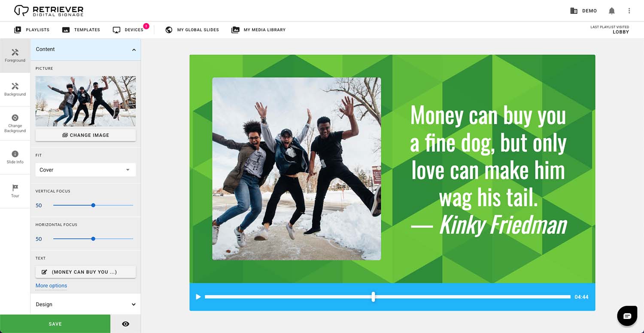
Task: Click the More options link
Action: (51, 286)
